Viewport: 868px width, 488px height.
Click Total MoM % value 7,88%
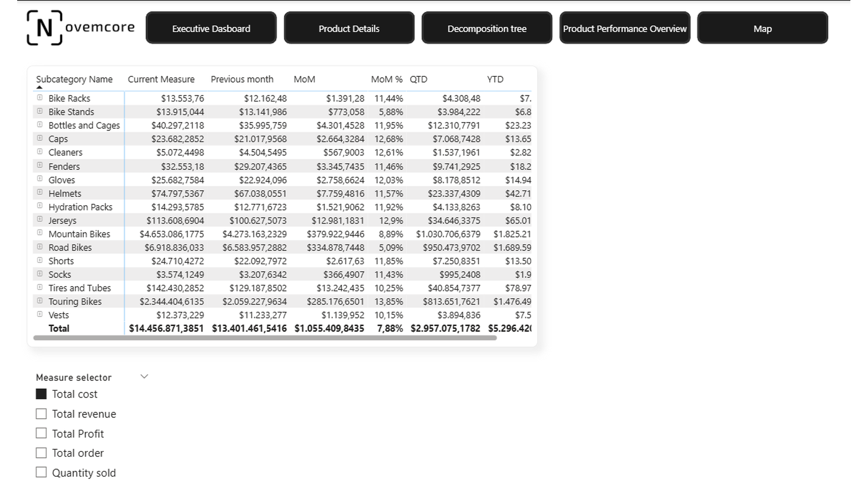pos(390,328)
